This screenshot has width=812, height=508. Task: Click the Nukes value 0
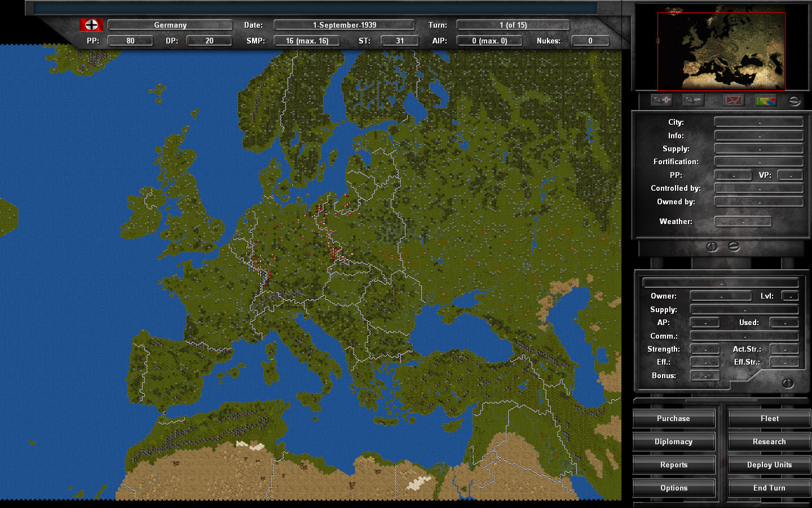pyautogui.click(x=590, y=41)
